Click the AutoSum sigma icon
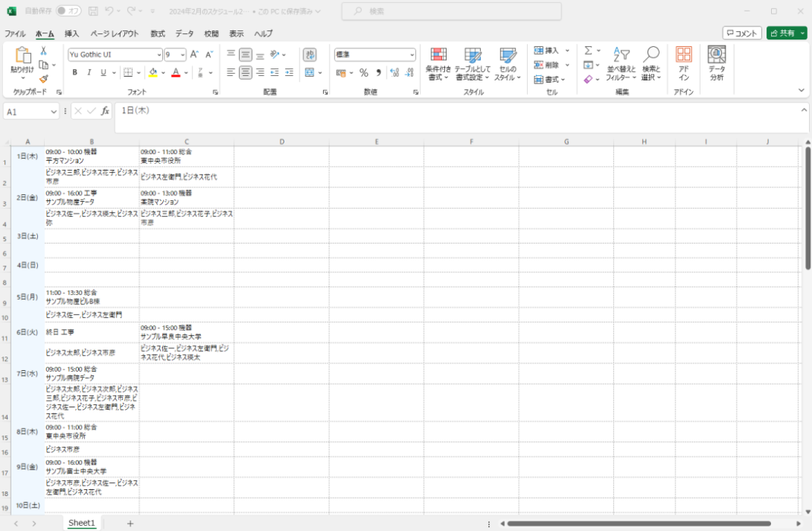 click(x=588, y=51)
